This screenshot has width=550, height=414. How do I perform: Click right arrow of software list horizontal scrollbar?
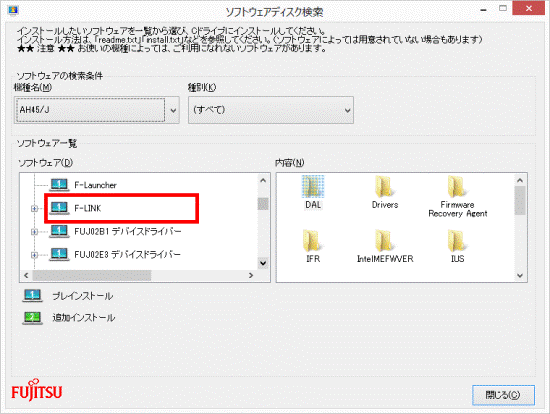pos(251,275)
